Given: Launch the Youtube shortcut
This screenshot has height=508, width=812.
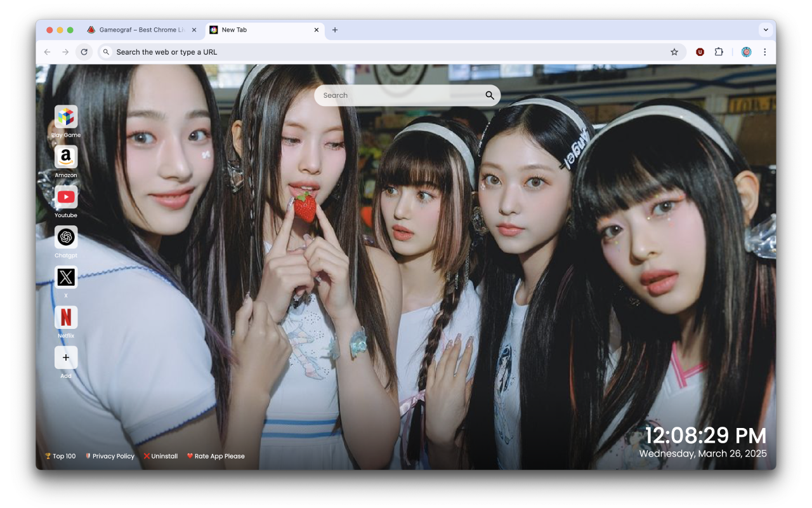Looking at the screenshot, I should [66, 197].
